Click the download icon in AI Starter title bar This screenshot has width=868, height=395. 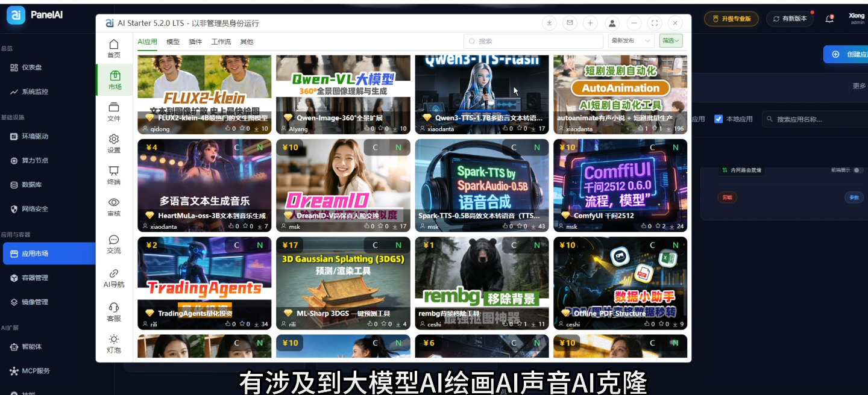click(x=549, y=23)
